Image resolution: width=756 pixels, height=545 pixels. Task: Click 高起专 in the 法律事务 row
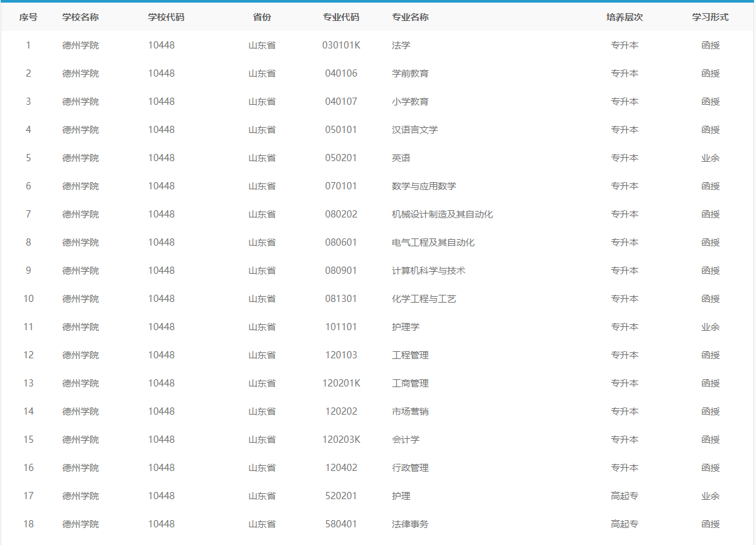[x=624, y=524]
